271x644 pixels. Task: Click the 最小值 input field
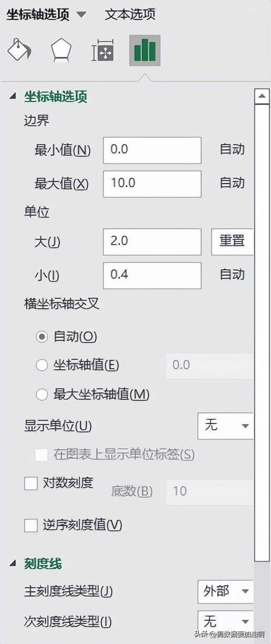152,150
